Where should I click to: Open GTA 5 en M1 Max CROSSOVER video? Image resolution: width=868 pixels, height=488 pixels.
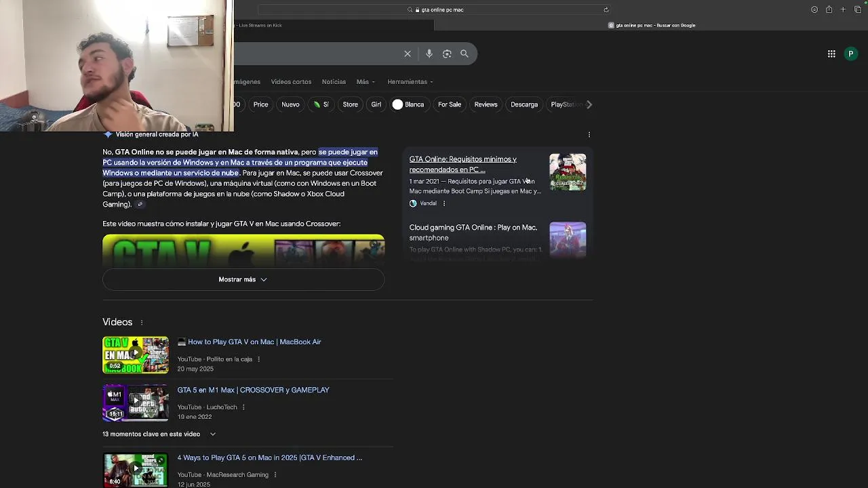point(253,390)
